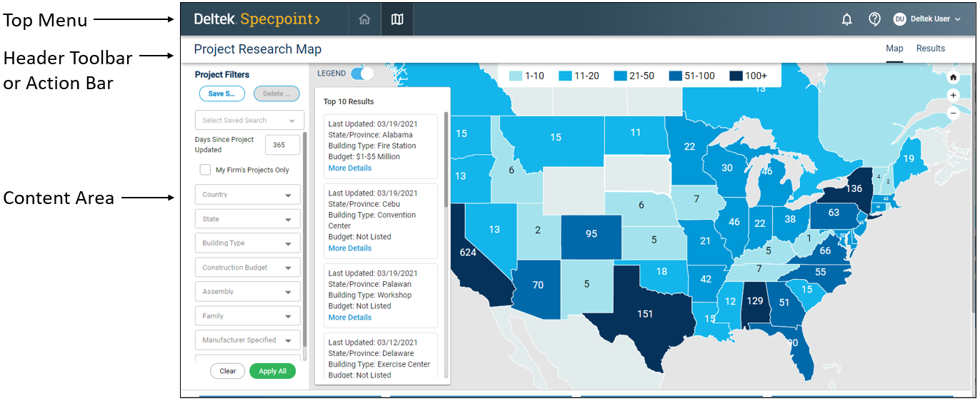Reset map with the home button

[953, 78]
